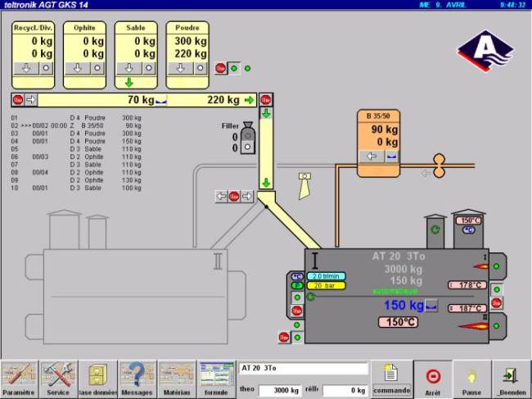Viewport: 532px width, 399px height.
Task: Open the Paramètre settings
Action: coord(20,378)
